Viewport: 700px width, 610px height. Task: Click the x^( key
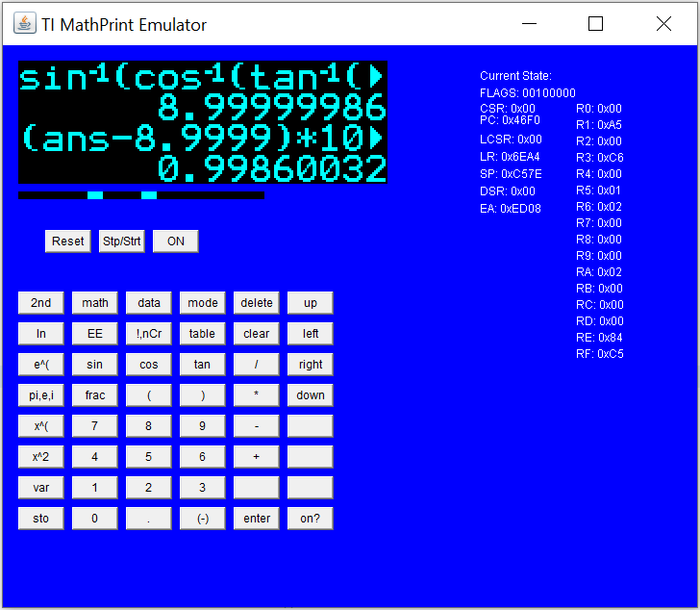coord(41,426)
